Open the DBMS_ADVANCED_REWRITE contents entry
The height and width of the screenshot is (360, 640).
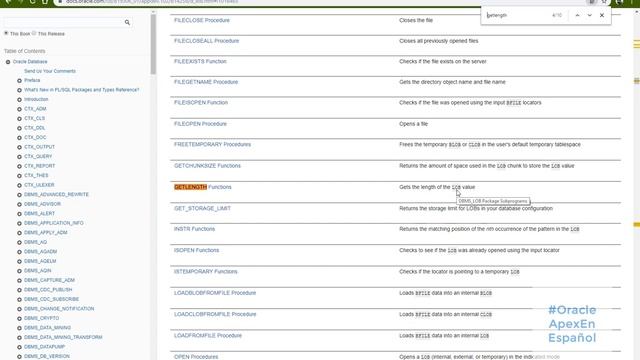pyautogui.click(x=56, y=194)
